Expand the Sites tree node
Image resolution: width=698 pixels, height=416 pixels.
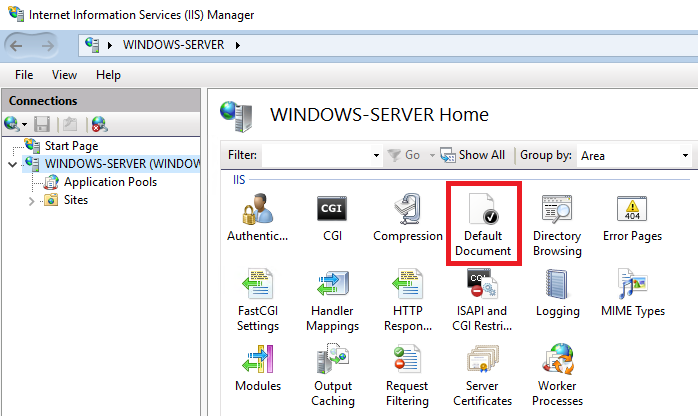point(31,201)
